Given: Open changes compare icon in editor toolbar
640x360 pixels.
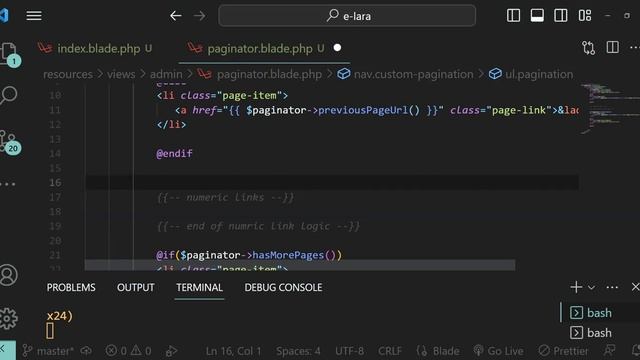Looking at the screenshot, I should click(x=589, y=48).
